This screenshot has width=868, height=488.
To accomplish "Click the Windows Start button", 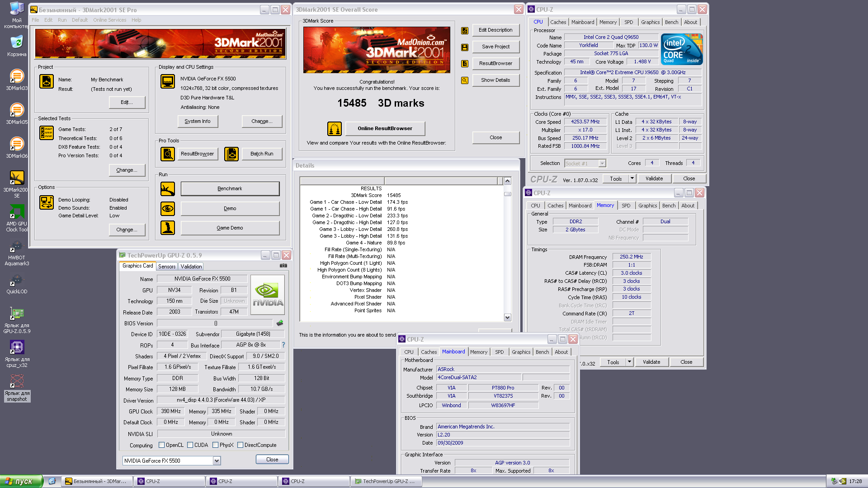I will tap(22, 481).
